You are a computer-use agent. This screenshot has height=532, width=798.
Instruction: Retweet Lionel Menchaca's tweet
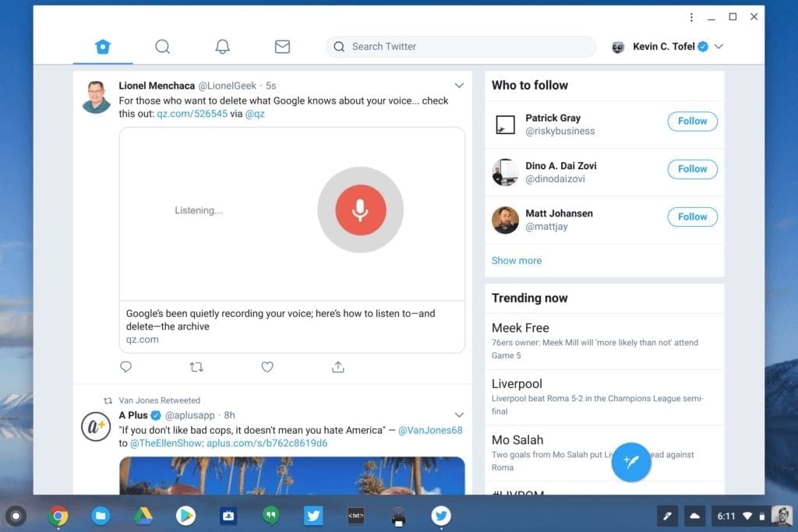(196, 367)
